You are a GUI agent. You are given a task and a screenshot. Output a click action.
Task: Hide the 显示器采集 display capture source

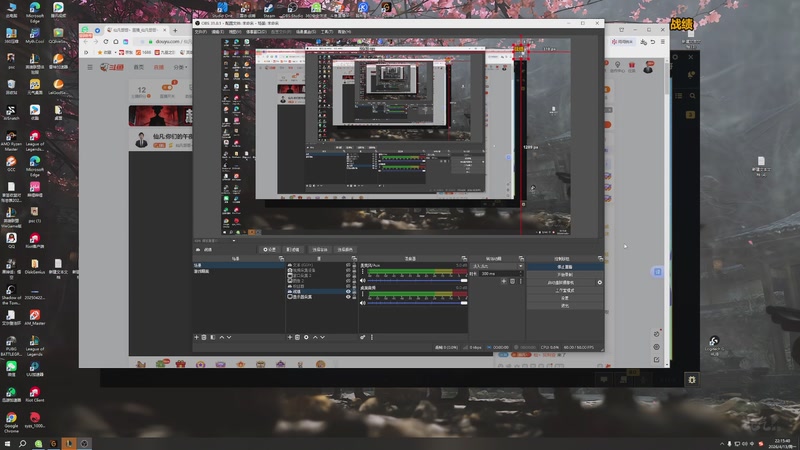pos(348,297)
